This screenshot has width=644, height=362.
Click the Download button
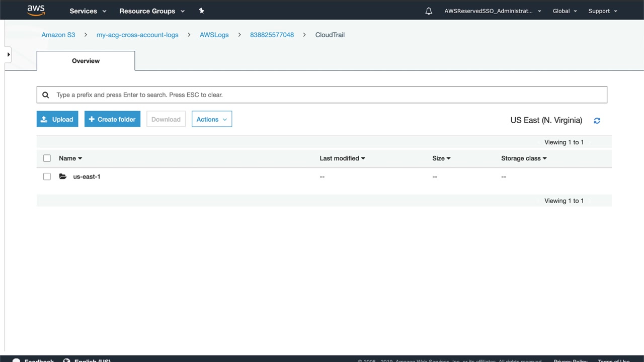(x=166, y=119)
